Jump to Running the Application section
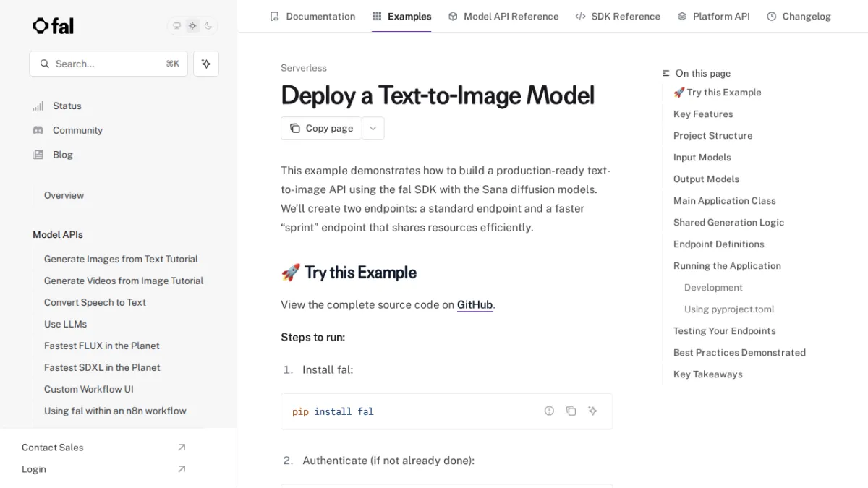Image resolution: width=868 pixels, height=488 pixels. coord(727,265)
